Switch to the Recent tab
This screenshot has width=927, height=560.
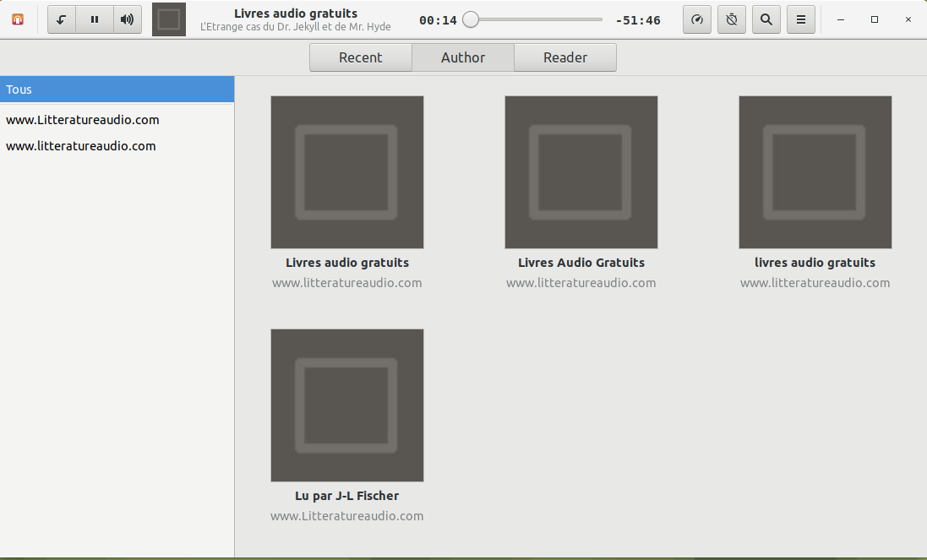pyautogui.click(x=361, y=57)
